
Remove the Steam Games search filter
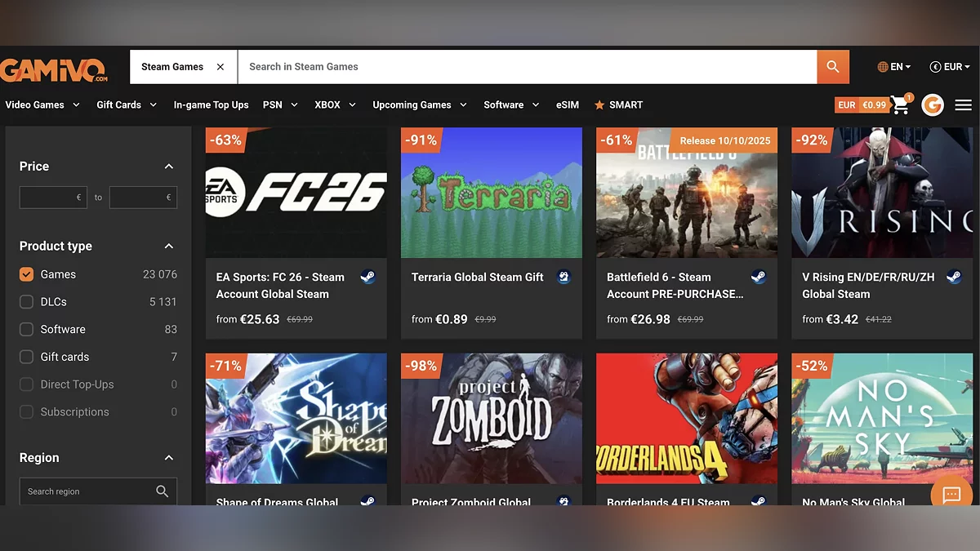(x=220, y=67)
